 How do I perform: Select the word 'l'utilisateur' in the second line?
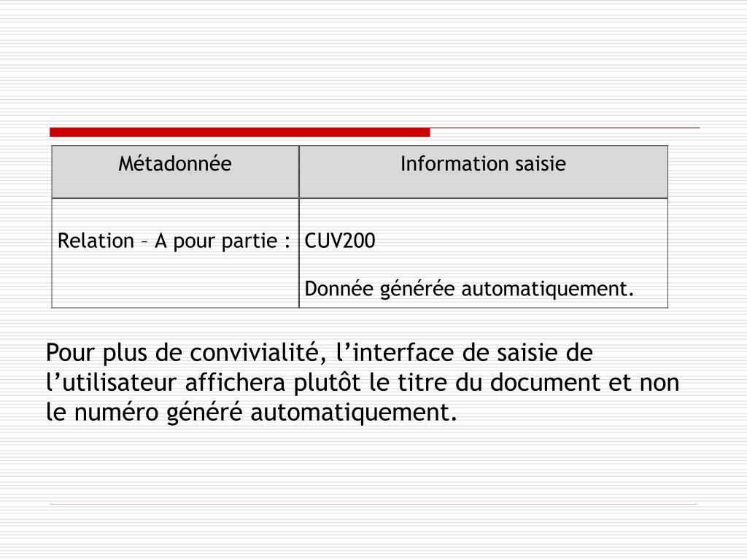[x=112, y=382]
